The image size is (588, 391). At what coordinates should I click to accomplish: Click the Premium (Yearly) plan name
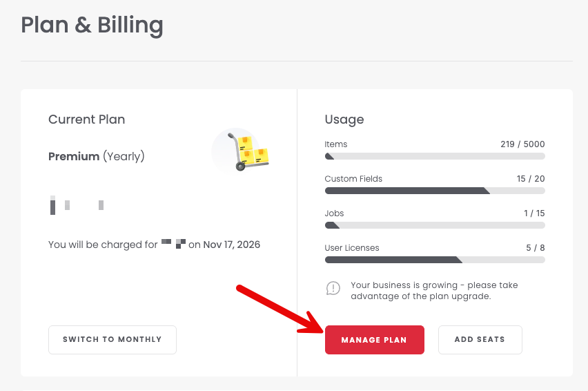pos(97,156)
